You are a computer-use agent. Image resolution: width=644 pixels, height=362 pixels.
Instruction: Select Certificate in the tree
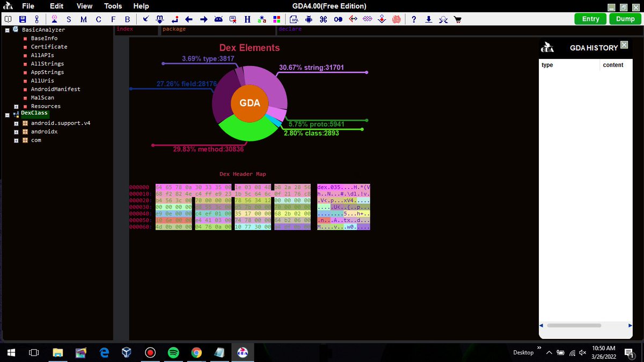[x=49, y=47]
